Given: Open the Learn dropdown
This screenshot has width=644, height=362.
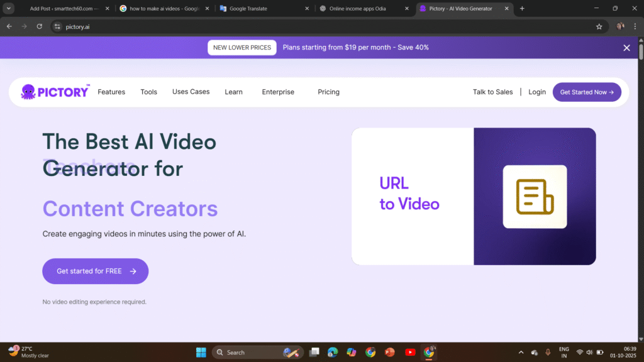Looking at the screenshot, I should click(x=233, y=92).
